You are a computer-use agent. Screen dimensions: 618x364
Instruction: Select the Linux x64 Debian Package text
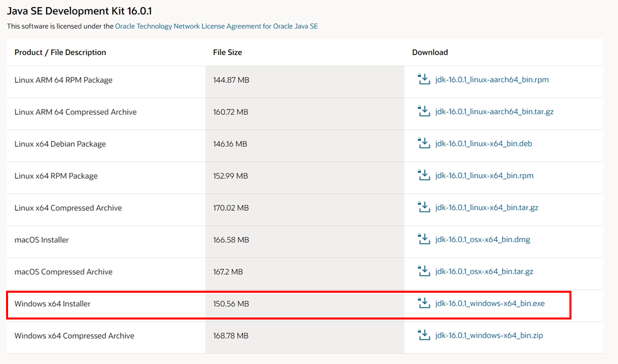(60, 144)
